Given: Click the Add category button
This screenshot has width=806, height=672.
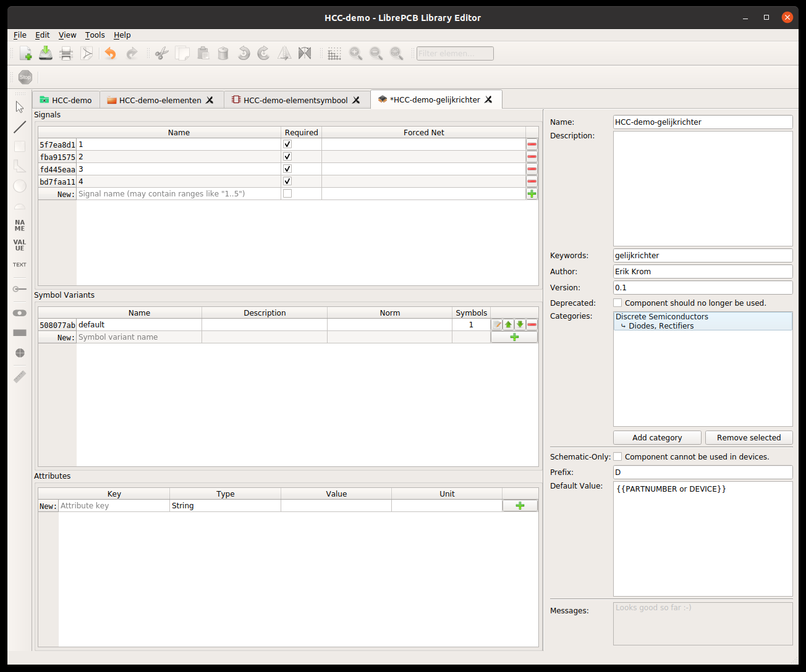Looking at the screenshot, I should point(657,437).
